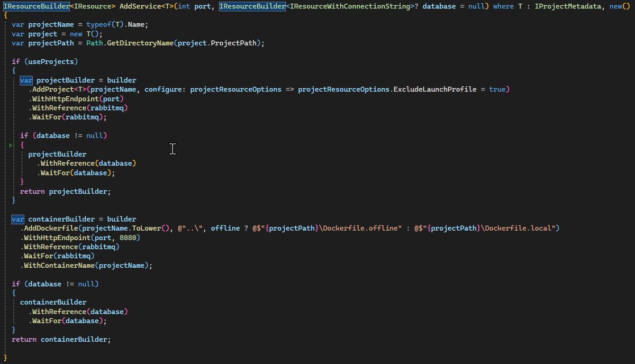Click the true literal value
The height and width of the screenshot is (364, 635).
pyautogui.click(x=497, y=89)
